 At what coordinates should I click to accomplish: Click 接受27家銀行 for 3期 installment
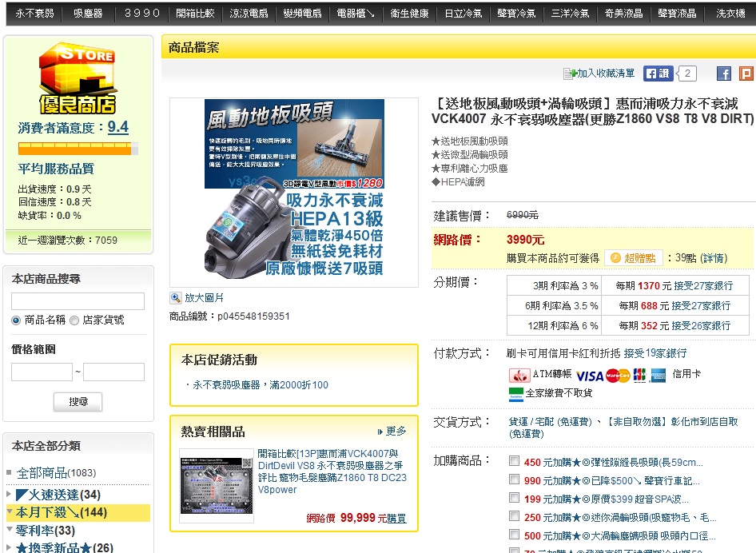(703, 286)
